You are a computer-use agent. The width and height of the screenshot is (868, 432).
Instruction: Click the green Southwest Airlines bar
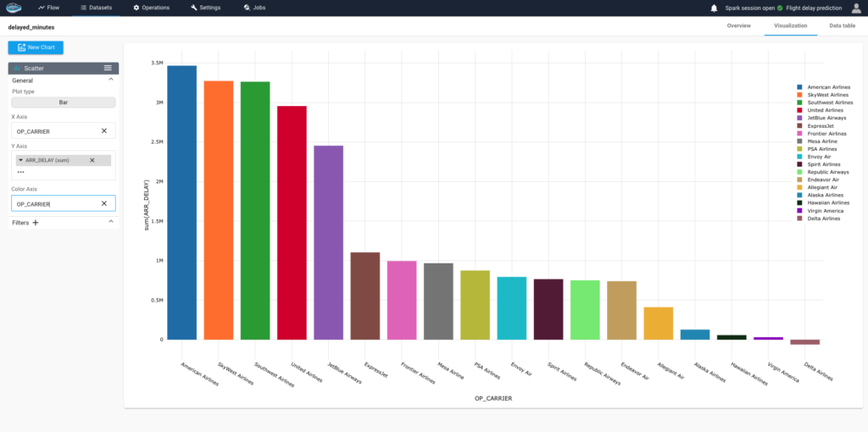point(255,211)
